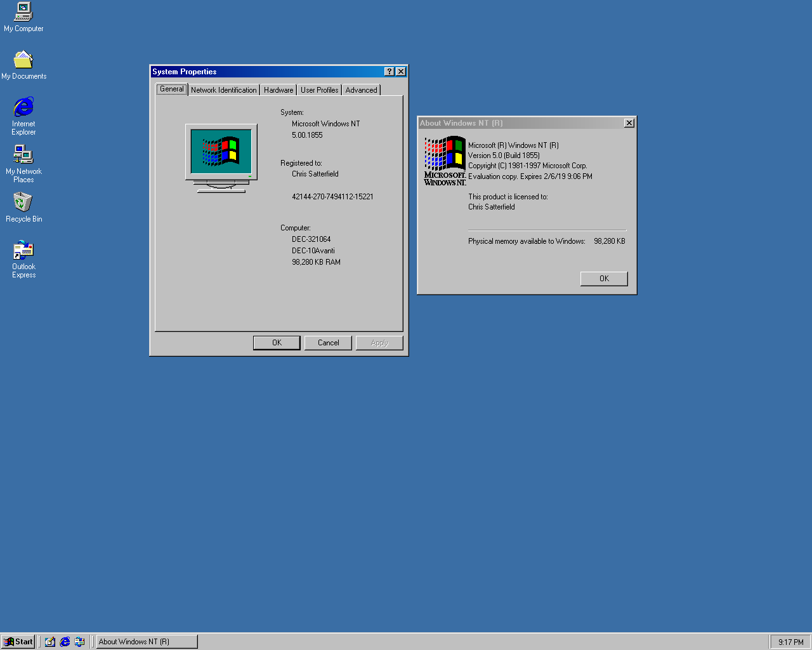Launch Outlook Express from Quick Launch bar
812x650 pixels.
[x=79, y=642]
